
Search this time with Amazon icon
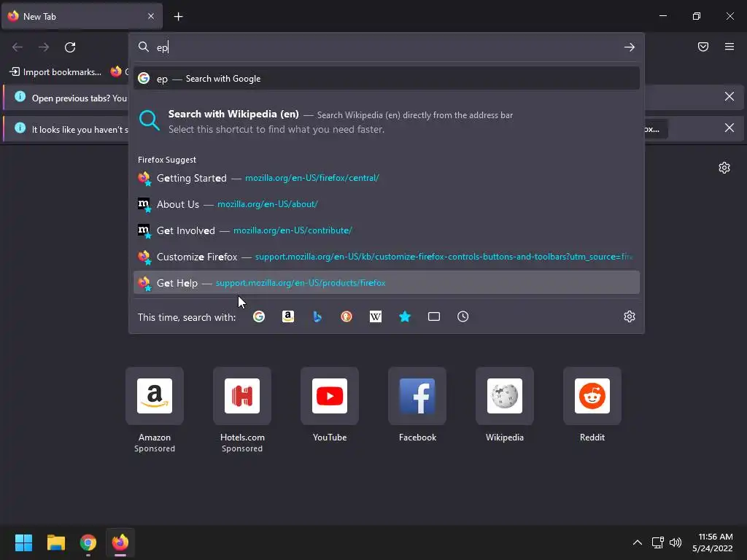[287, 316]
